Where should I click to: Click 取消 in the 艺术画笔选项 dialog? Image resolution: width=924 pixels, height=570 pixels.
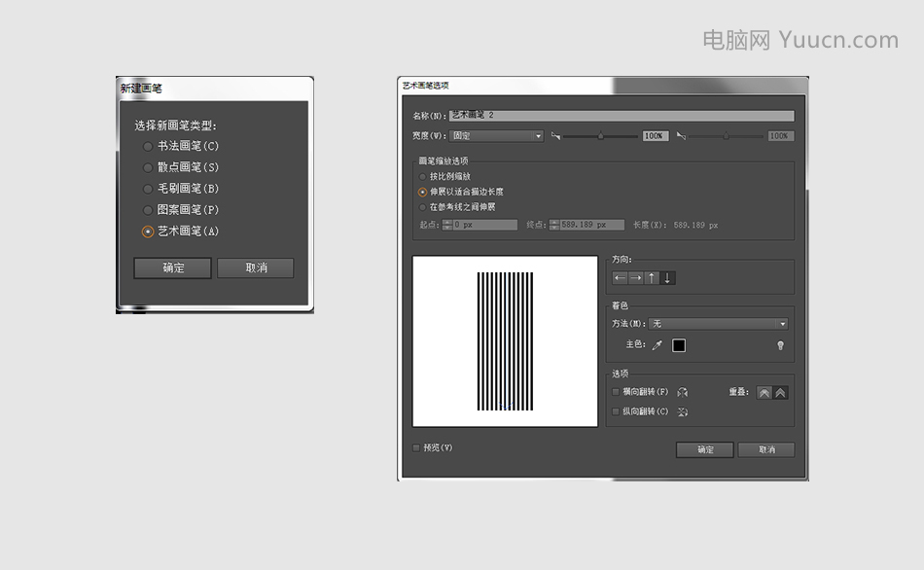pos(766,449)
